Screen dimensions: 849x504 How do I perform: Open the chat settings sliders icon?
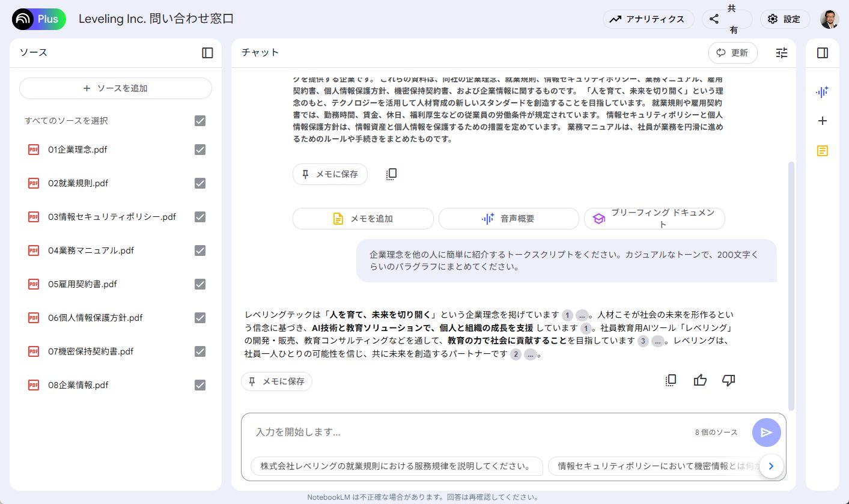click(x=781, y=53)
